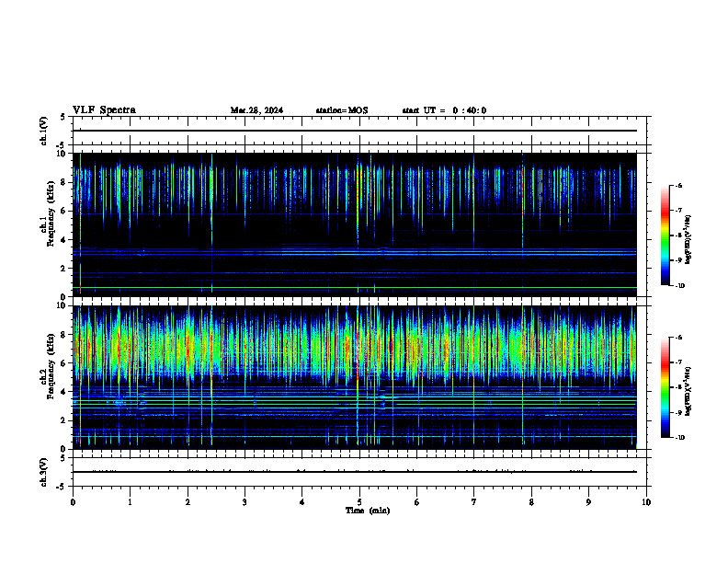Click the time axis tick label "5"

(x=359, y=502)
